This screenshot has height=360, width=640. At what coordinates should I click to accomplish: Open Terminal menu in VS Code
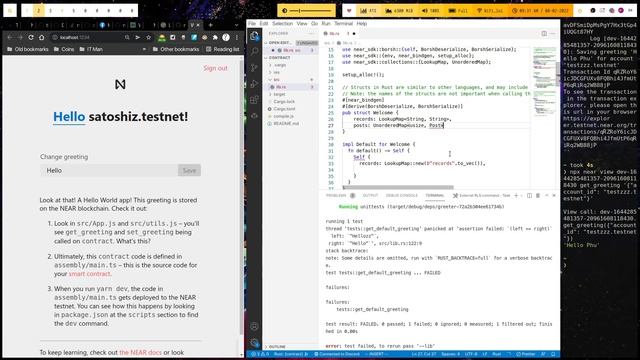click(x=344, y=24)
